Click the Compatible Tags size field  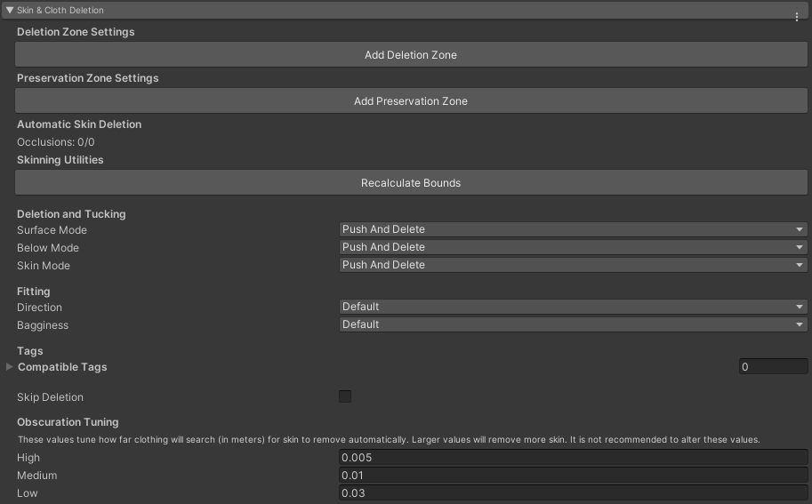pos(772,367)
